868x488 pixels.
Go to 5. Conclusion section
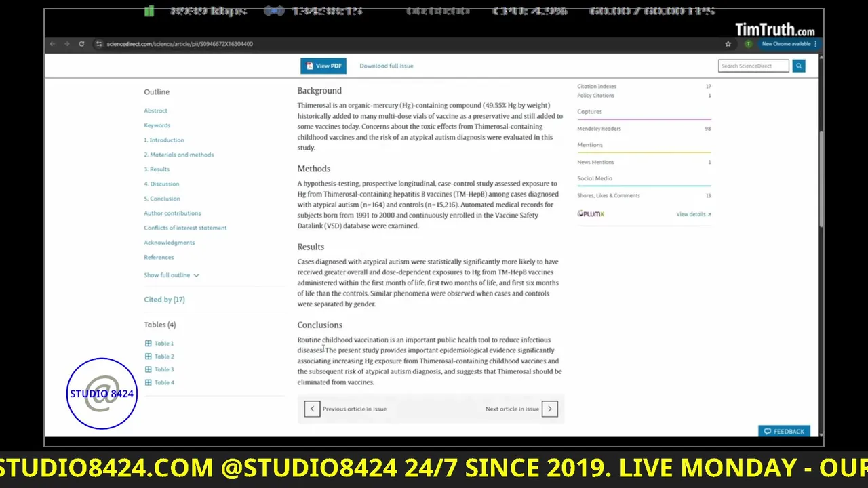pos(162,199)
